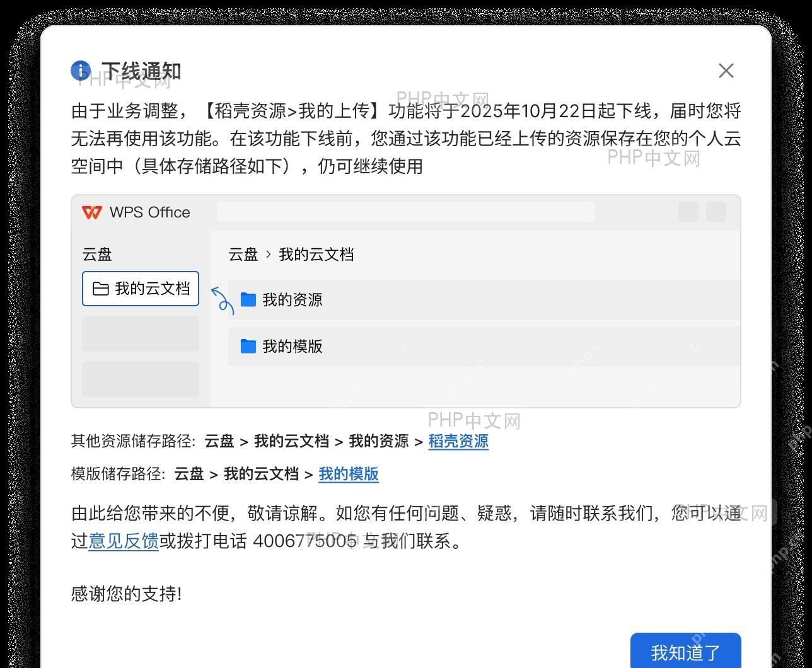This screenshot has width=812, height=668.
Task: Click the WPS Office logo icon
Action: click(92, 212)
